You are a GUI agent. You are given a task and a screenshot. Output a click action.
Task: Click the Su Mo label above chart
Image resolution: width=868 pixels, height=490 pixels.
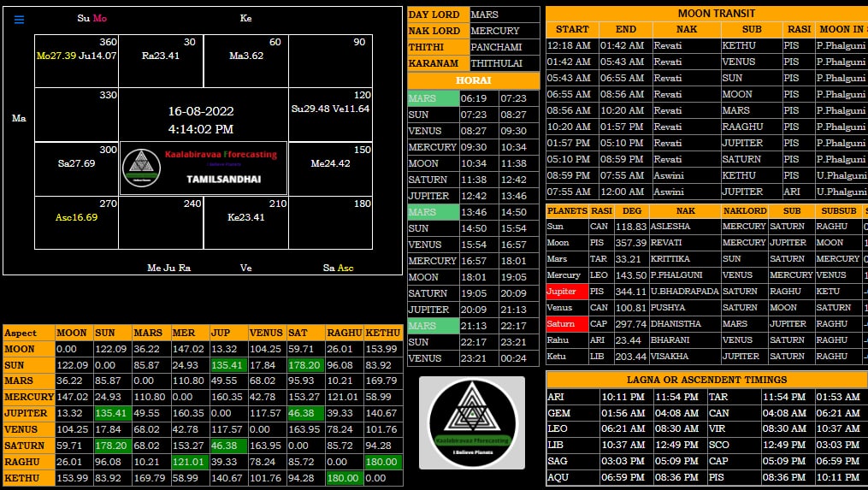(x=92, y=18)
